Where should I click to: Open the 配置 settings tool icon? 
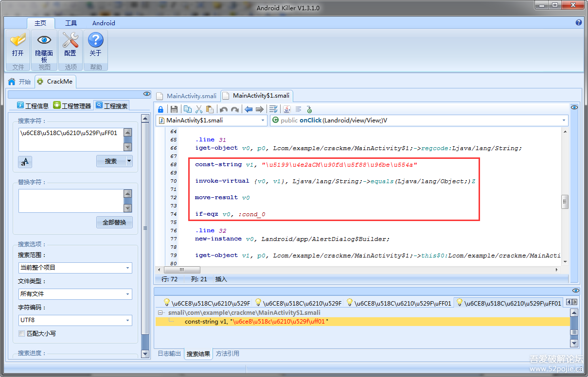click(70, 46)
